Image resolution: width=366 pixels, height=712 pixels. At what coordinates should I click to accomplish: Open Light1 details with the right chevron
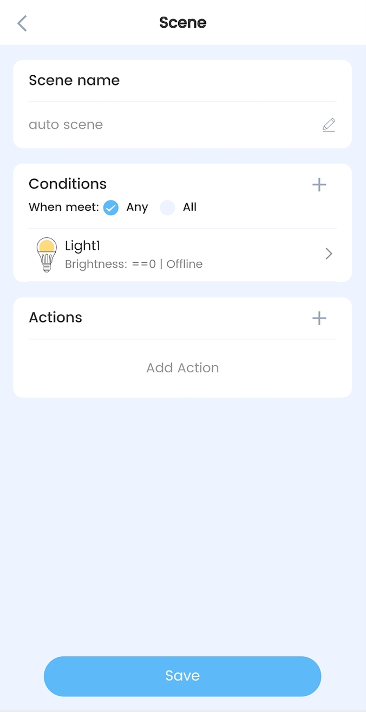(x=329, y=254)
